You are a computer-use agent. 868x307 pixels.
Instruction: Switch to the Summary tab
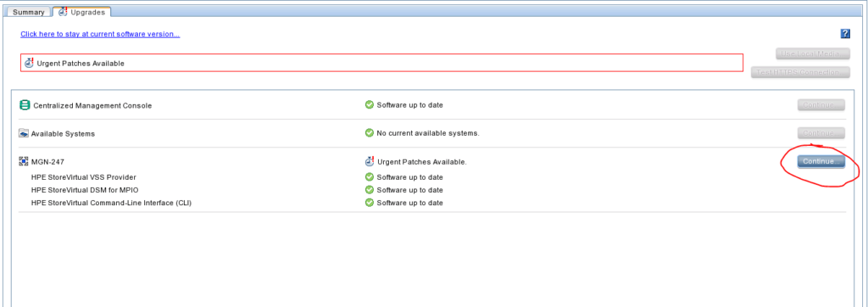28,12
